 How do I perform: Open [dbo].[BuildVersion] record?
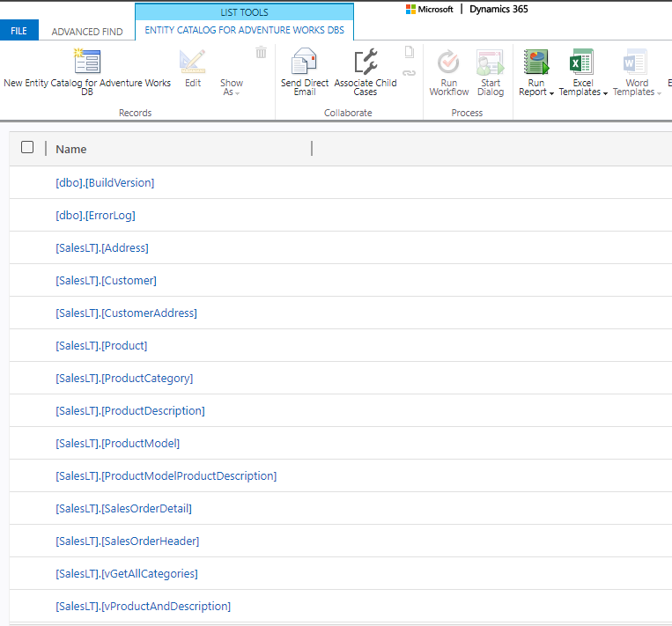coord(105,183)
